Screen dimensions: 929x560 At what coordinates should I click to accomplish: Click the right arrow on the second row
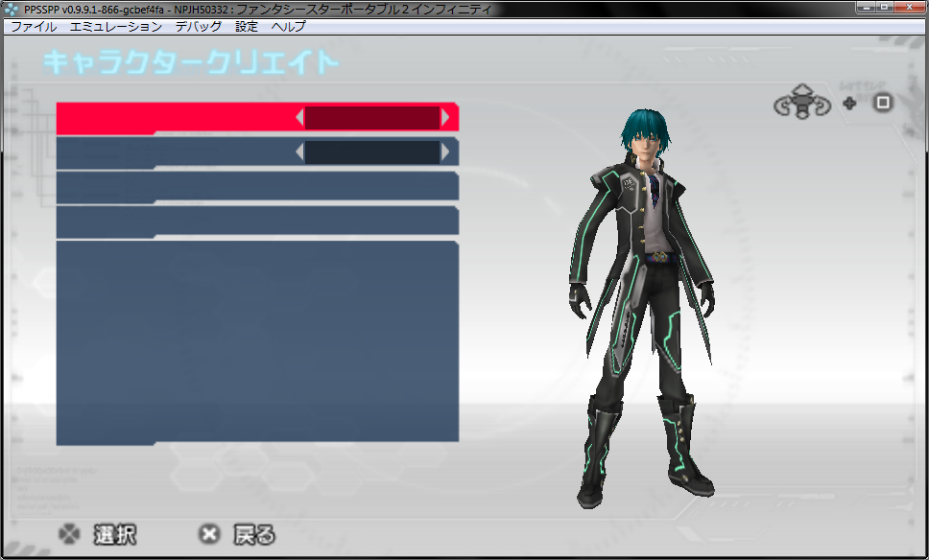[x=445, y=152]
